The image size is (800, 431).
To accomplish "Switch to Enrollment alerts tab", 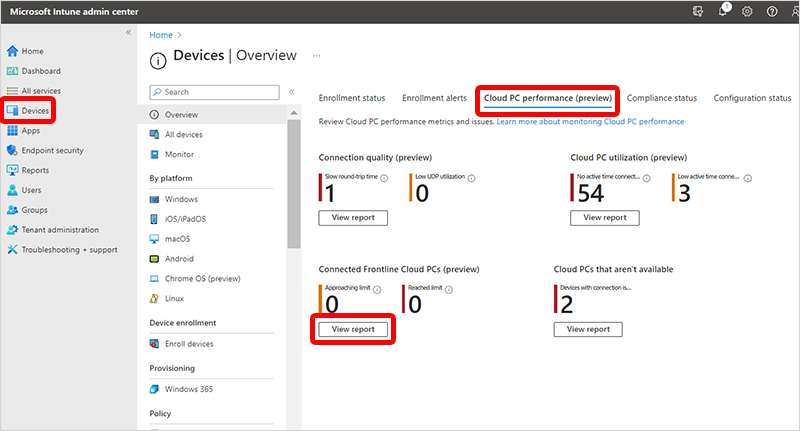I will tap(434, 98).
